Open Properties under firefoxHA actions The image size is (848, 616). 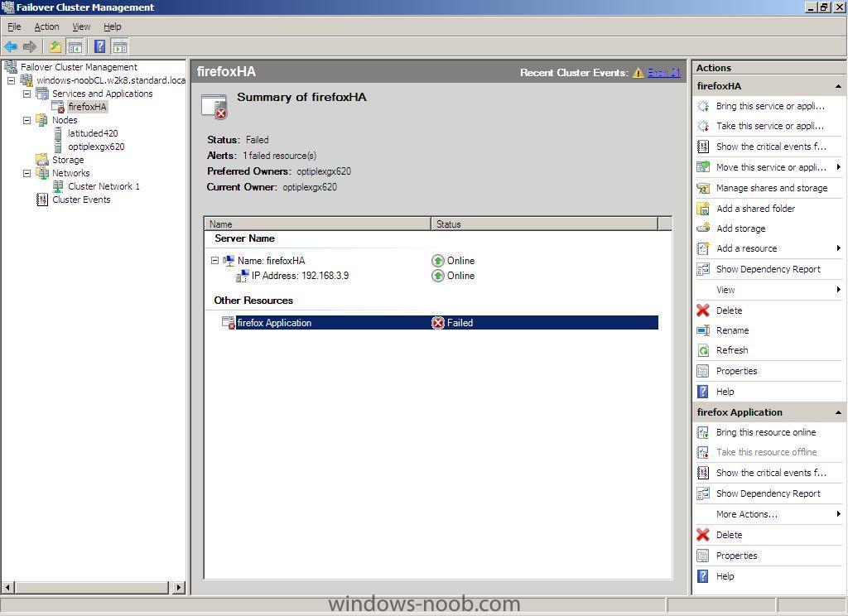tap(736, 371)
